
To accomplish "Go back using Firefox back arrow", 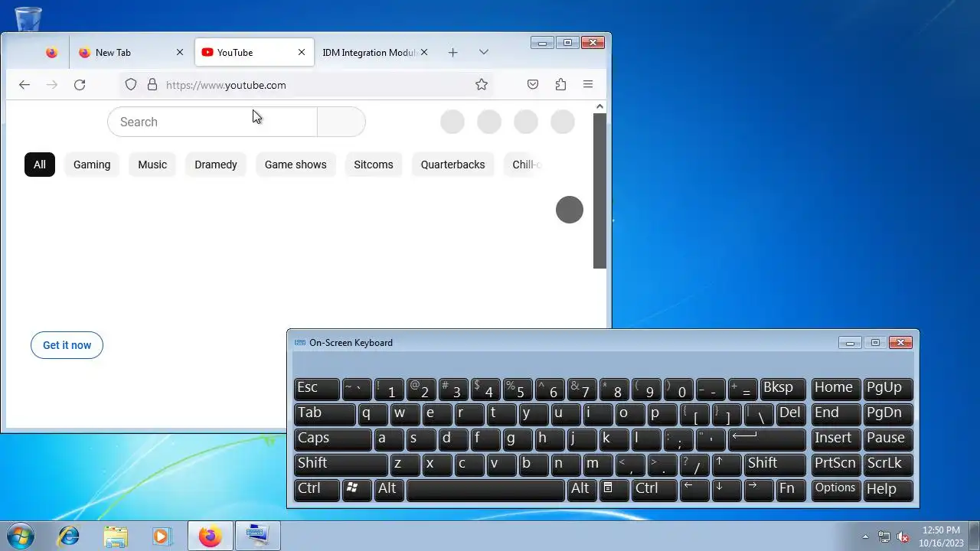I will (24, 85).
